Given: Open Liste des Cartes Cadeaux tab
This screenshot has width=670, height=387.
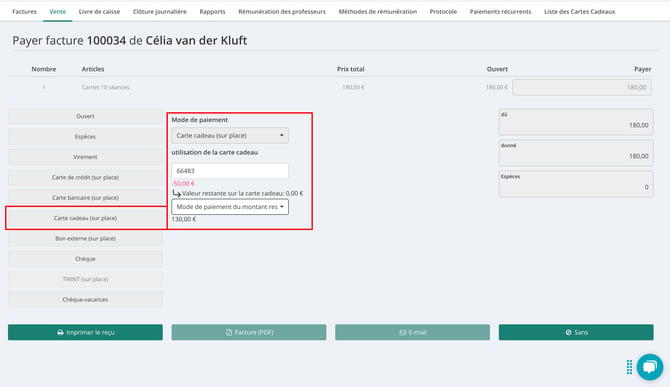Looking at the screenshot, I should (579, 12).
